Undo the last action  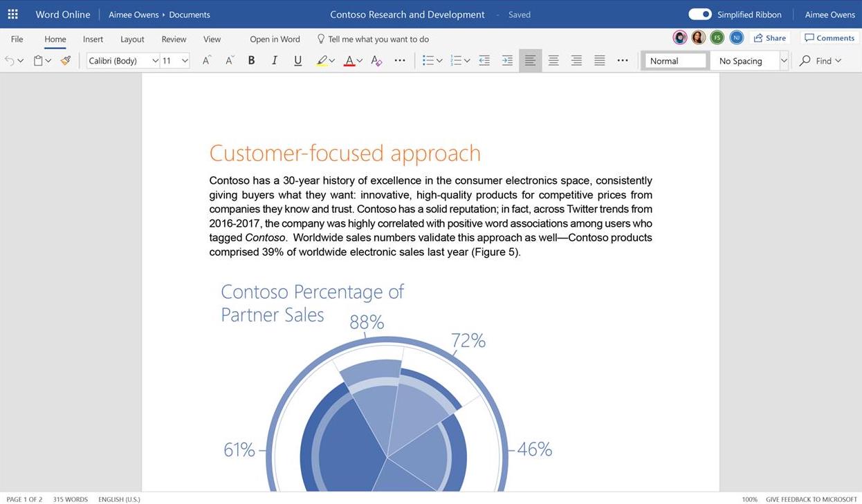(x=9, y=61)
